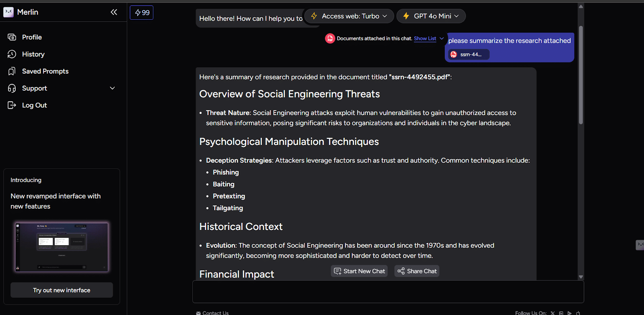Collapse the sidebar with double-chevron icon

[114, 12]
